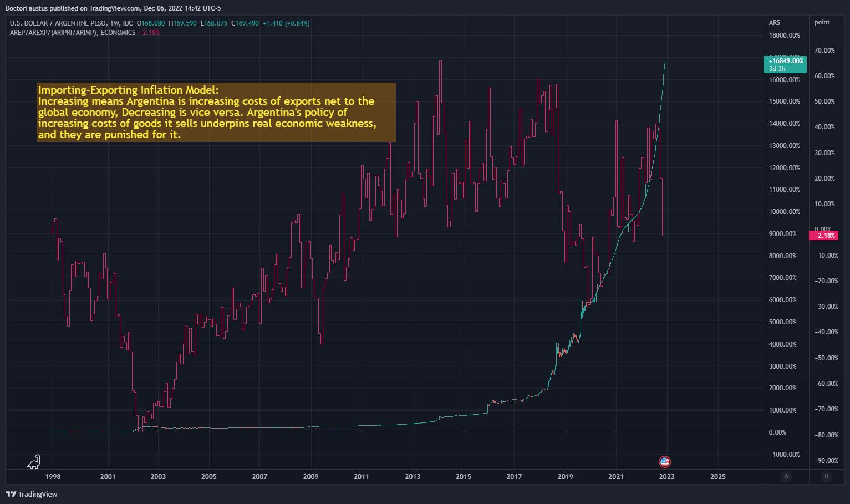Click the point unit label
Screen dimensions: 850x504
click(822, 23)
